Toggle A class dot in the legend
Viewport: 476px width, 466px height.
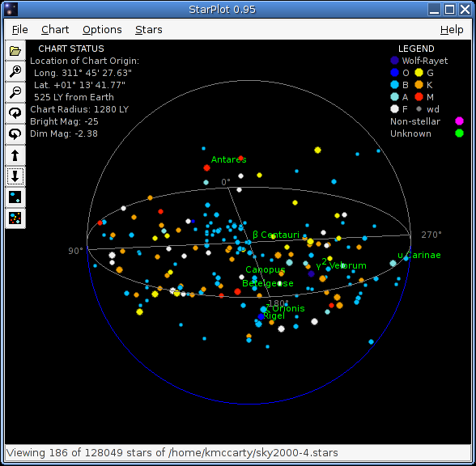pyautogui.click(x=394, y=97)
